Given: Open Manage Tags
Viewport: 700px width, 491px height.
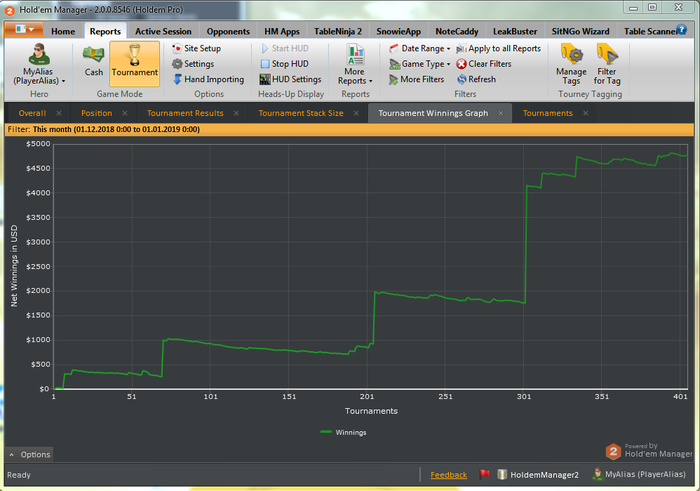Looking at the screenshot, I should [571, 64].
